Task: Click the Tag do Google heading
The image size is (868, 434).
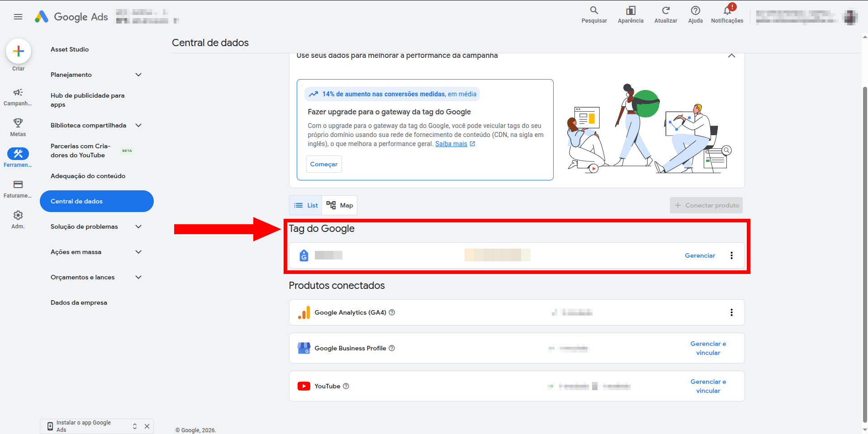Action: coord(322,229)
